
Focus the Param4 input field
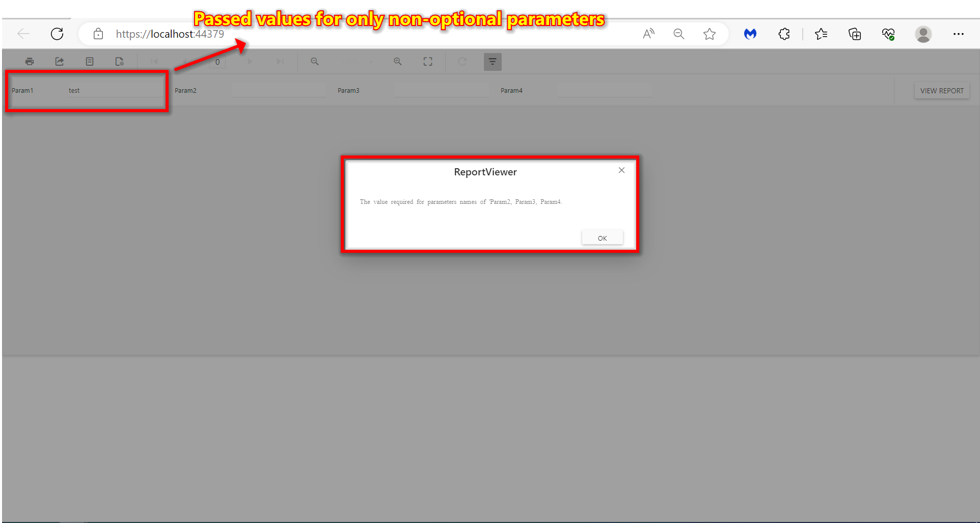(x=605, y=91)
